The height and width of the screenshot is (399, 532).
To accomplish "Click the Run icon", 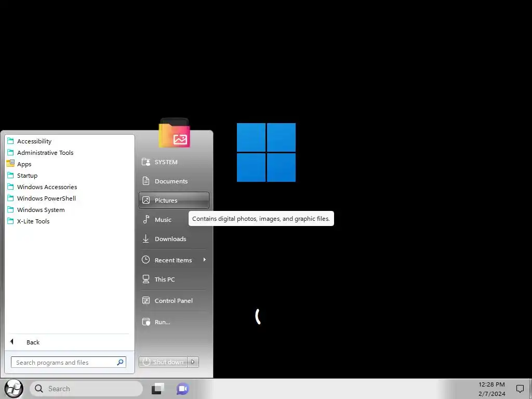I will (x=146, y=322).
